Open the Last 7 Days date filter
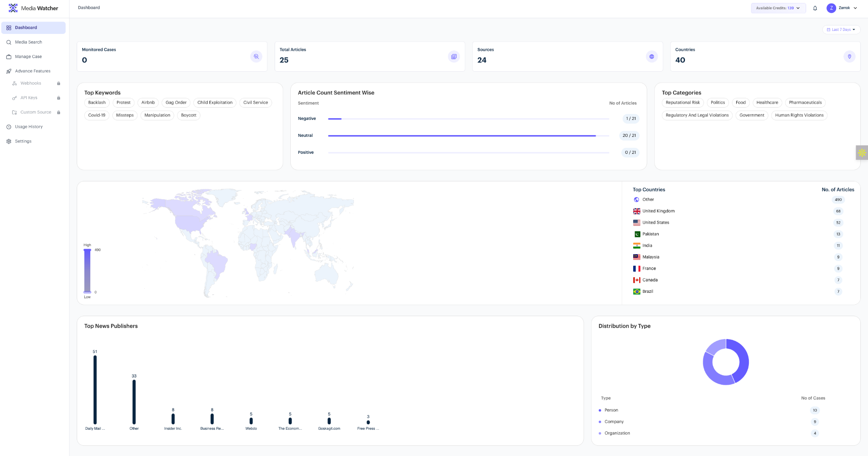The image size is (868, 456). pyautogui.click(x=841, y=30)
